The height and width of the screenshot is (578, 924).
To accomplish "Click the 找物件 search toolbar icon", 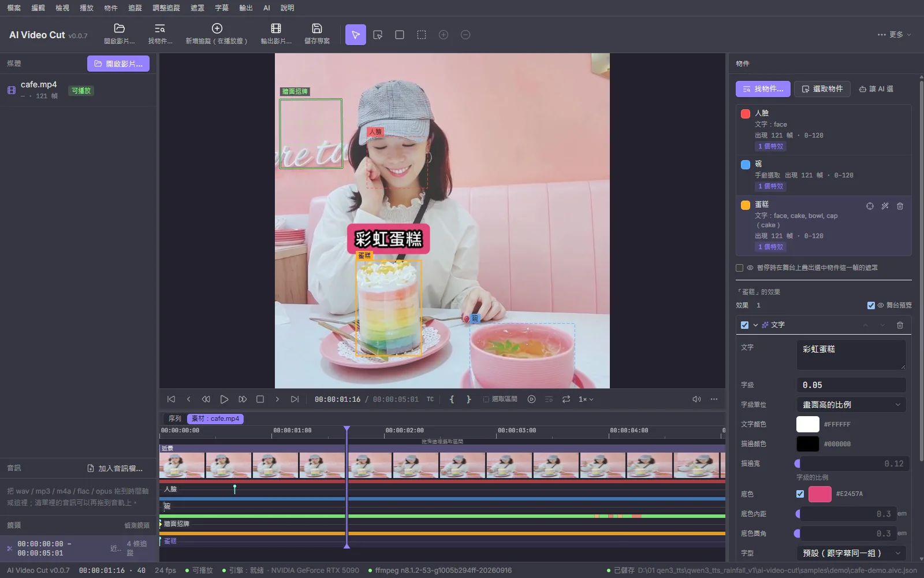I will pos(160,28).
